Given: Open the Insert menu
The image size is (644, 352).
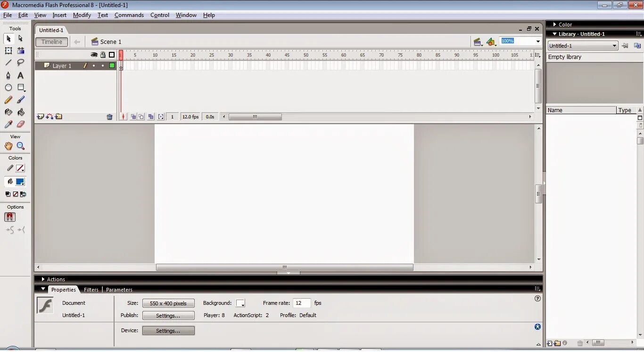Looking at the screenshot, I should click(x=59, y=15).
